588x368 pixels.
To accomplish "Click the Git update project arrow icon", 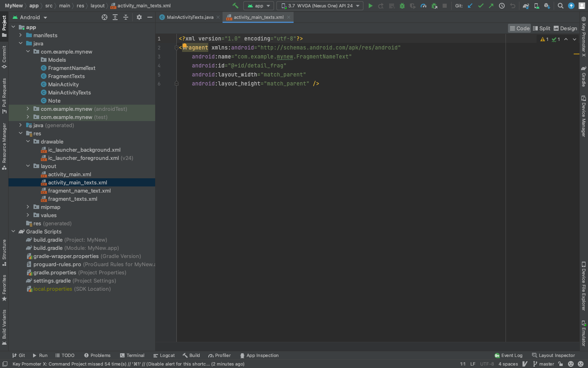I will pos(470,6).
